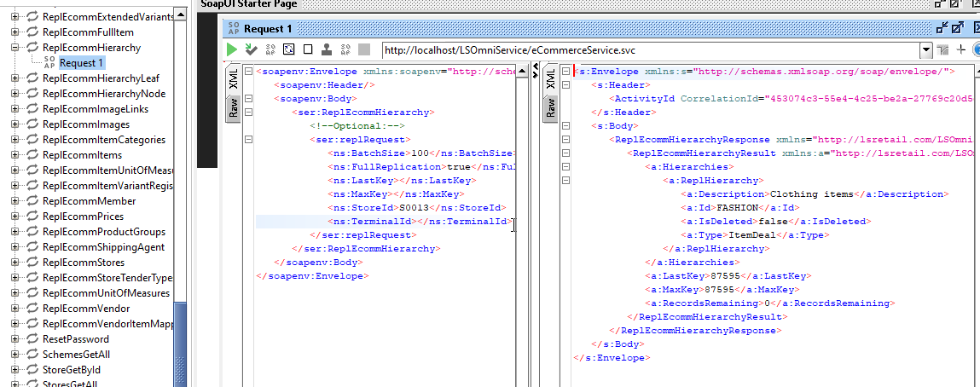Image resolution: width=980 pixels, height=387 pixels.
Task: Click the split panel orientation icon
Action: pos(942,50)
